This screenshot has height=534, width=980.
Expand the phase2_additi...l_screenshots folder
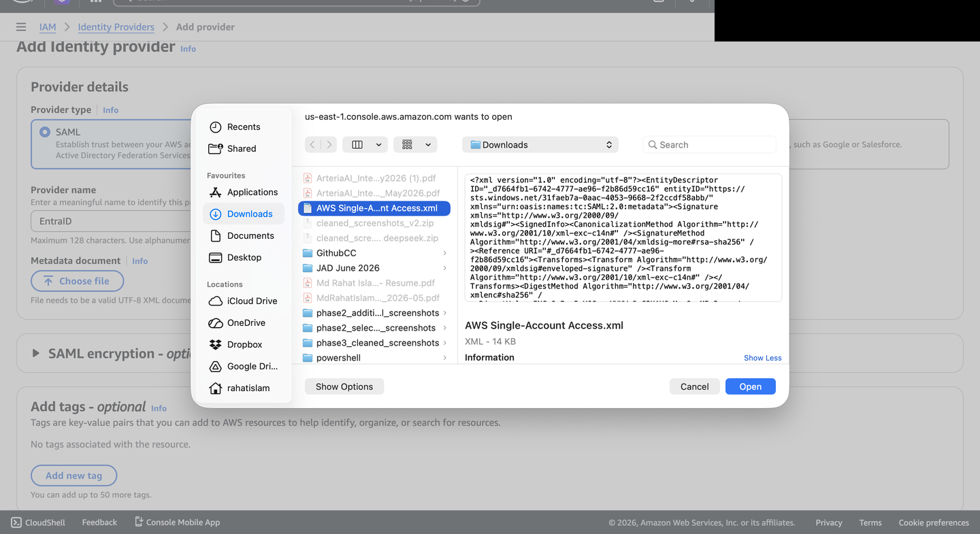click(445, 313)
